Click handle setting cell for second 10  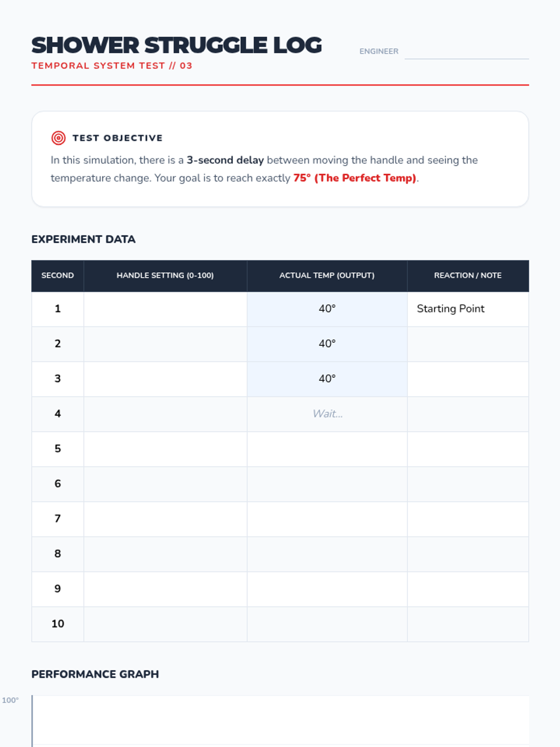click(x=165, y=624)
